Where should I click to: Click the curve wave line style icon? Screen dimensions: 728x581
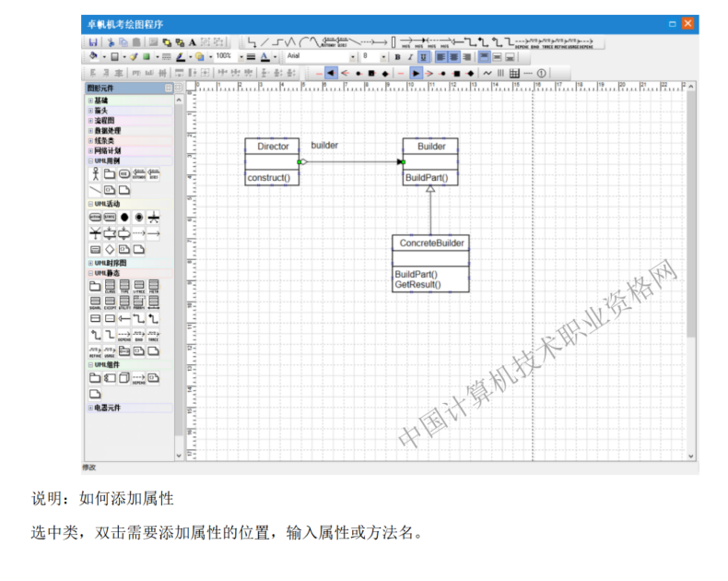tap(487, 73)
